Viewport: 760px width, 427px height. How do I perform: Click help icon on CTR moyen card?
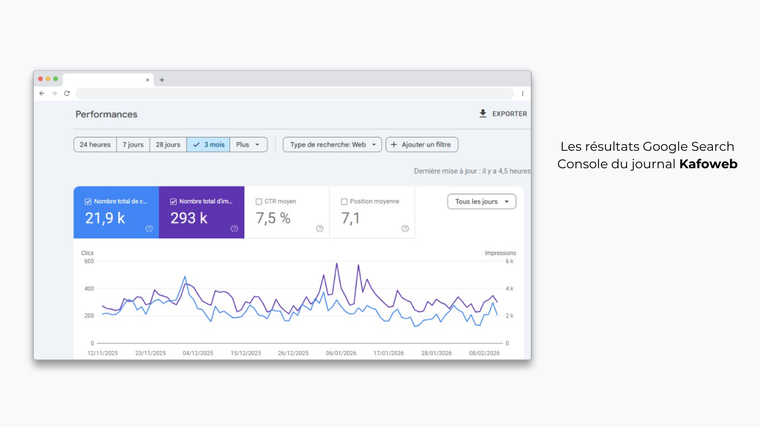(x=320, y=228)
